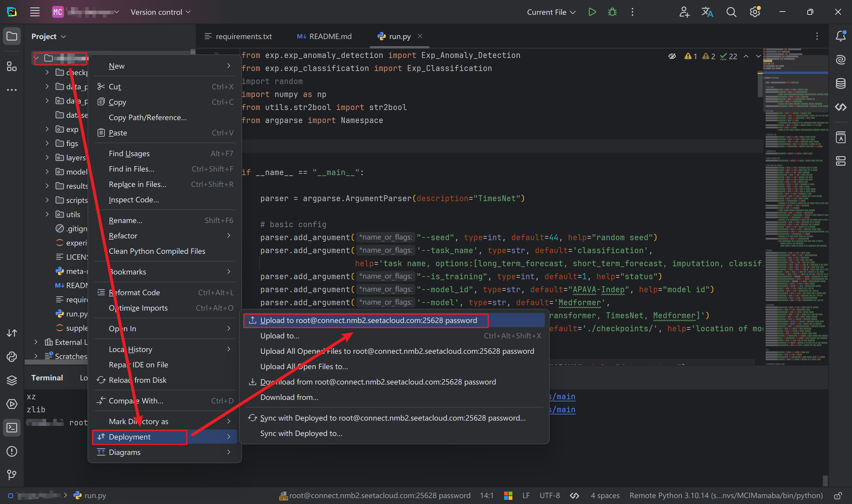Open the Mark Directory as submenu
This screenshot has height=504, width=852.
165,421
